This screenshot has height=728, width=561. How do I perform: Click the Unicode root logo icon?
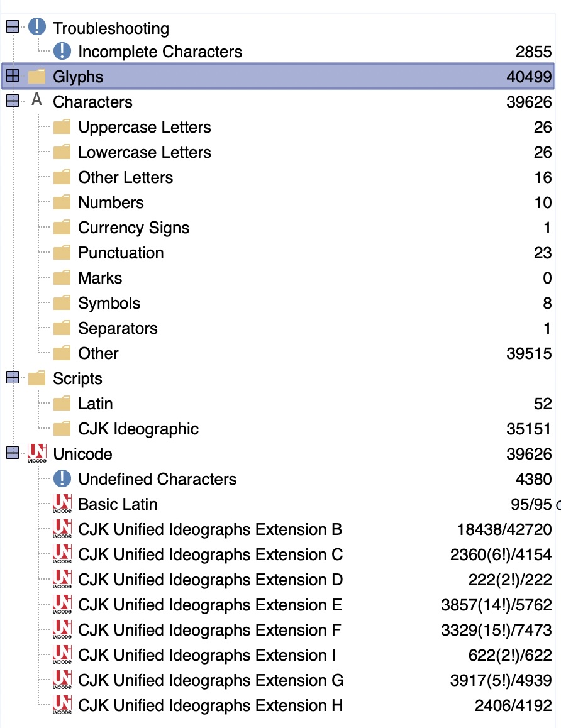pyautogui.click(x=37, y=453)
